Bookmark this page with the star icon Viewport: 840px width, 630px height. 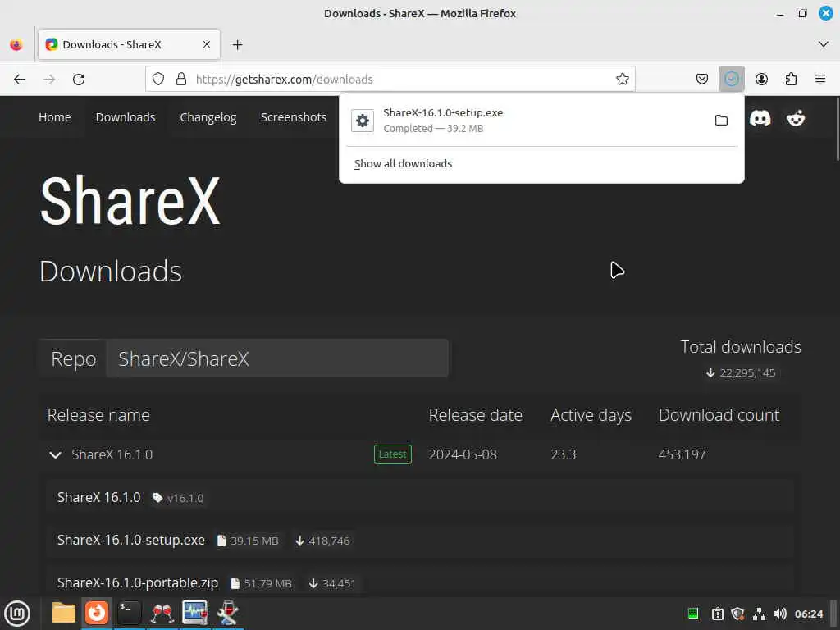(x=622, y=80)
